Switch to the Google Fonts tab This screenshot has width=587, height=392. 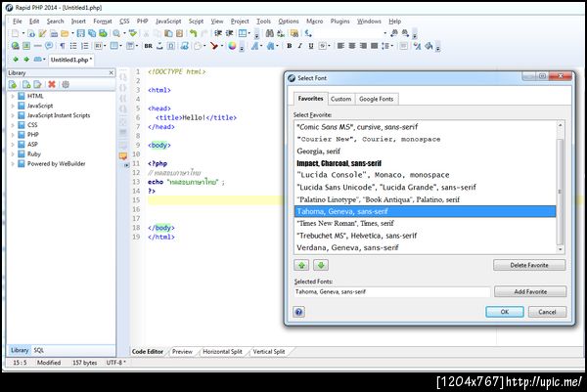377,99
